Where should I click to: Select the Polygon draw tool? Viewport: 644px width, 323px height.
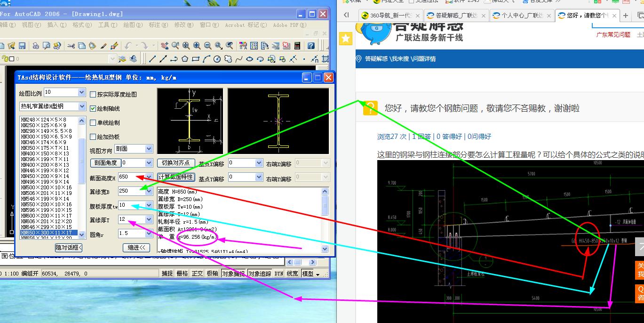click(x=184, y=59)
